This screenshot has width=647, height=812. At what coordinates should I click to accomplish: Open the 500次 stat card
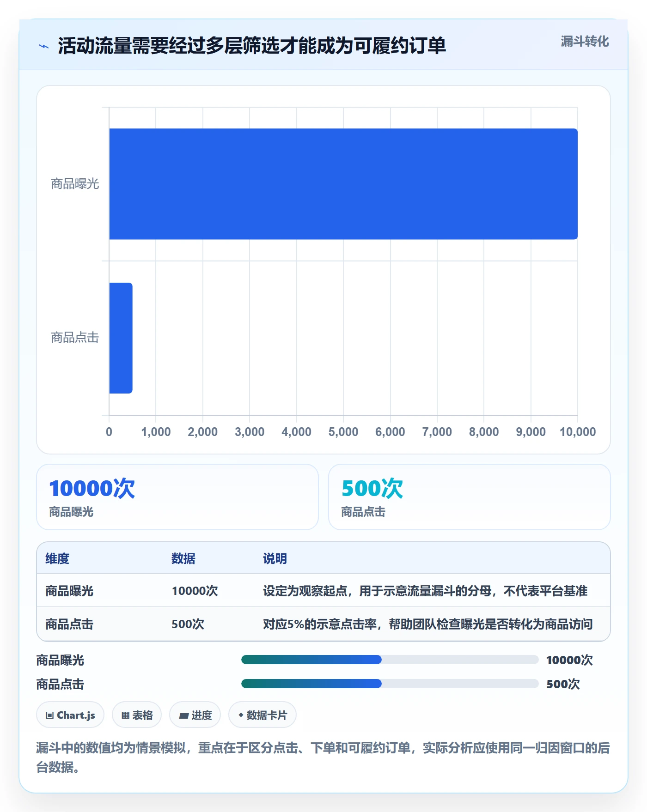pos(470,497)
